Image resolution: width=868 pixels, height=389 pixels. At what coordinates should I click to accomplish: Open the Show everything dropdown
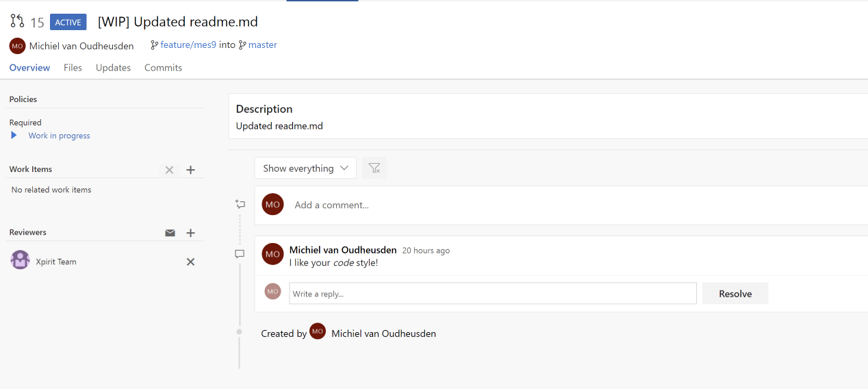pyautogui.click(x=305, y=168)
